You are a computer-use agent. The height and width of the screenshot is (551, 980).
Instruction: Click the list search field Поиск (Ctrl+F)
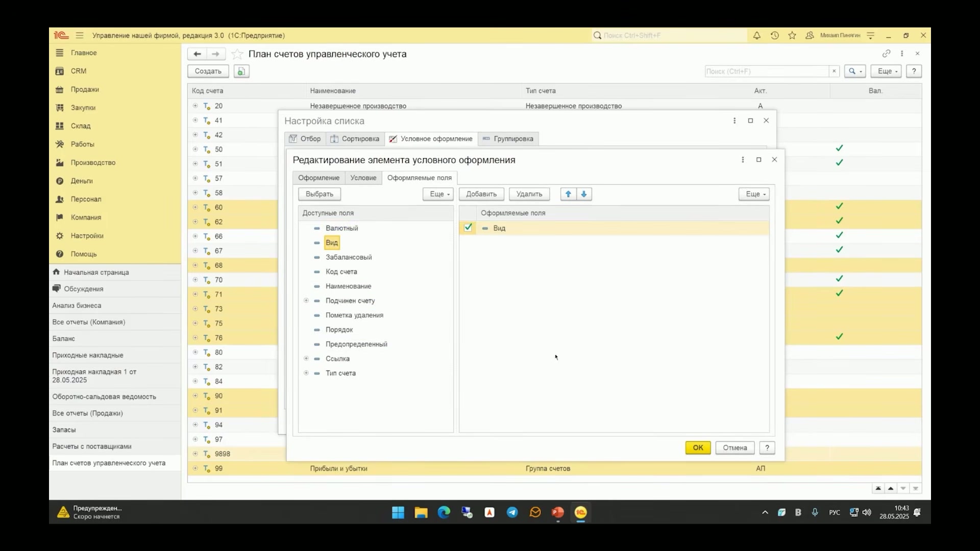(x=767, y=71)
